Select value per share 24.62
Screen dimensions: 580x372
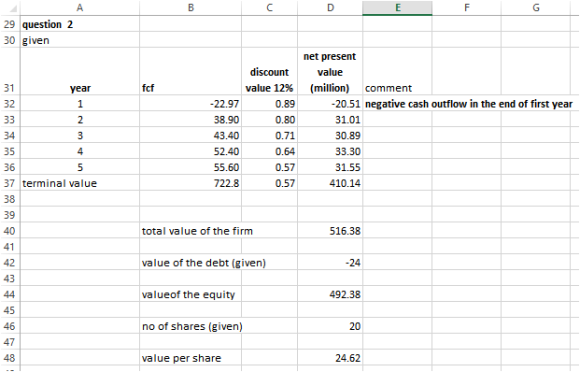coord(330,358)
